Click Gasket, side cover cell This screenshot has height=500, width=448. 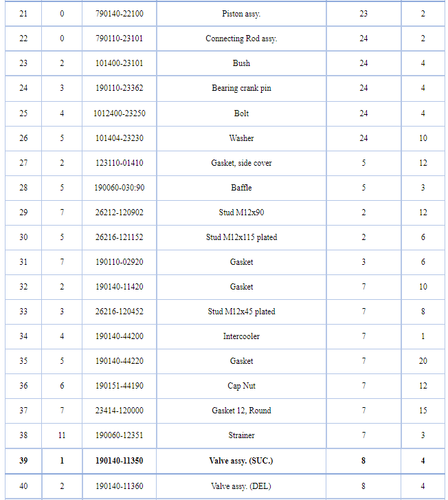pos(241,163)
